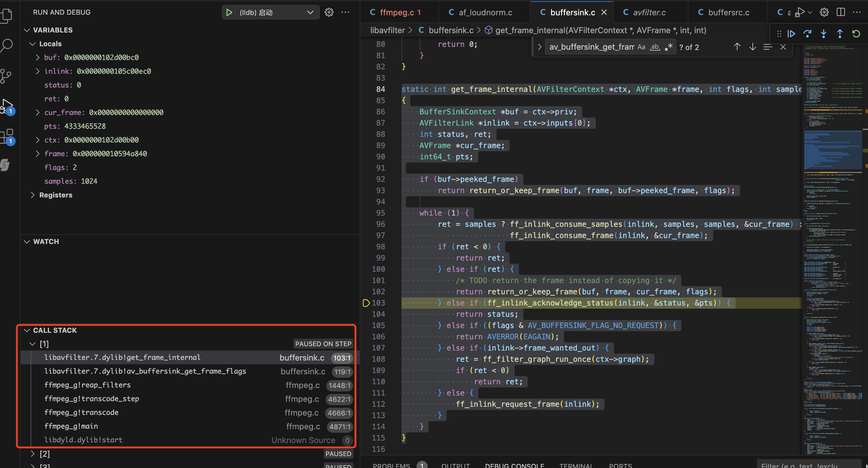
Task: Toggle Match Whole Word in find
Action: (x=655, y=47)
